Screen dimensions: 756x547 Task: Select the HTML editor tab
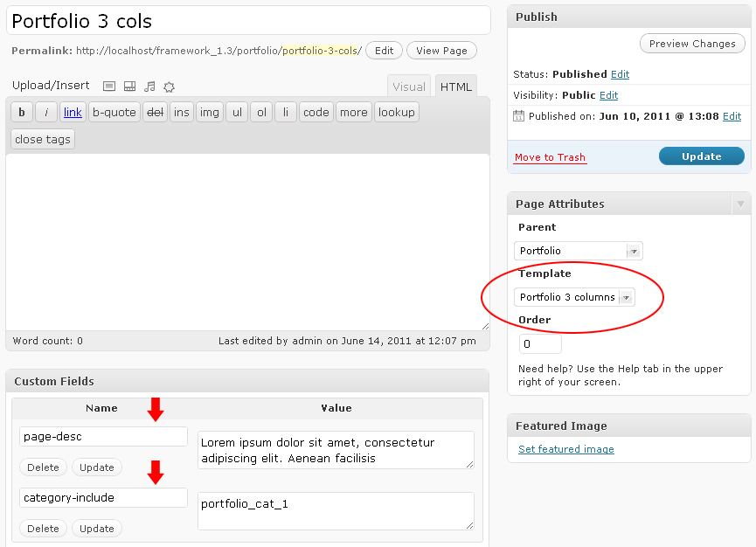point(456,87)
